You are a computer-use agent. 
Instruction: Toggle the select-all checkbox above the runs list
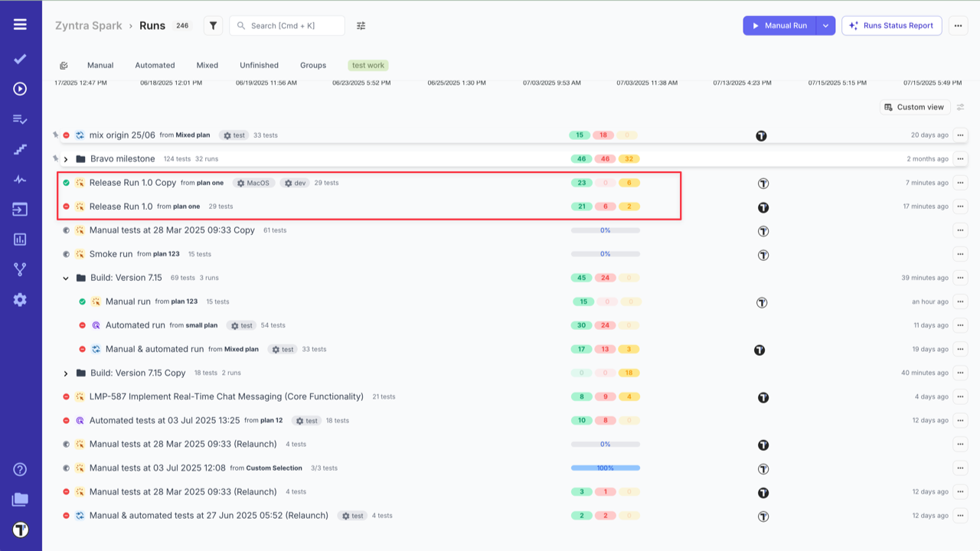click(x=64, y=65)
